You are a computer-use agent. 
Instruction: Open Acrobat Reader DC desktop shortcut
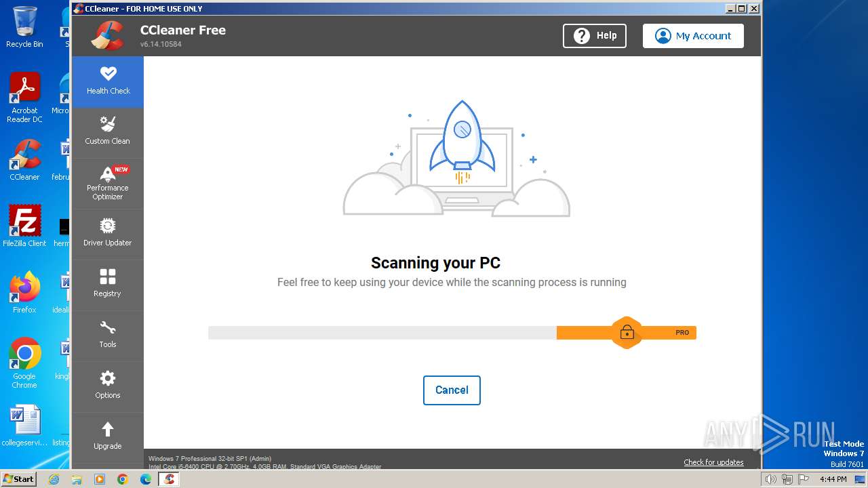pyautogui.click(x=24, y=98)
